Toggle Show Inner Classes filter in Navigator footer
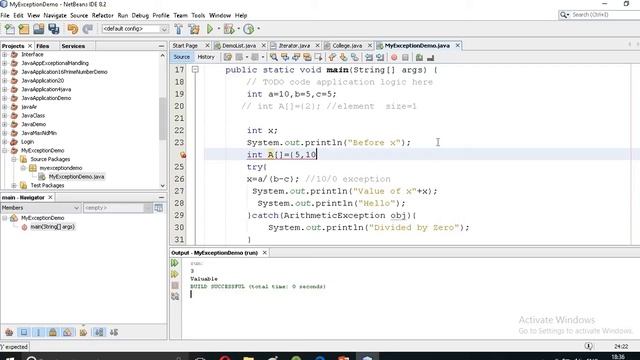Screen dimensions: 640x360 coord(67,332)
